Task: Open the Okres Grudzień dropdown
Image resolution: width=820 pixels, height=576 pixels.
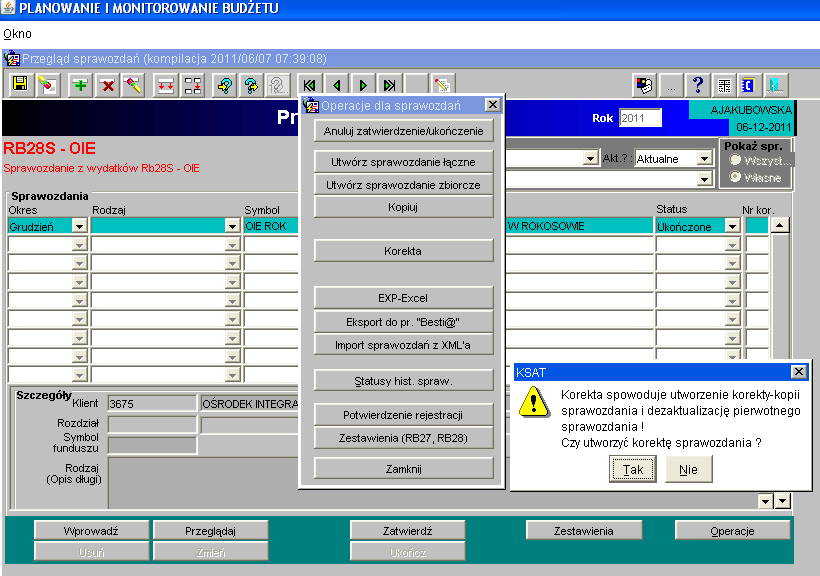Action: [x=79, y=226]
